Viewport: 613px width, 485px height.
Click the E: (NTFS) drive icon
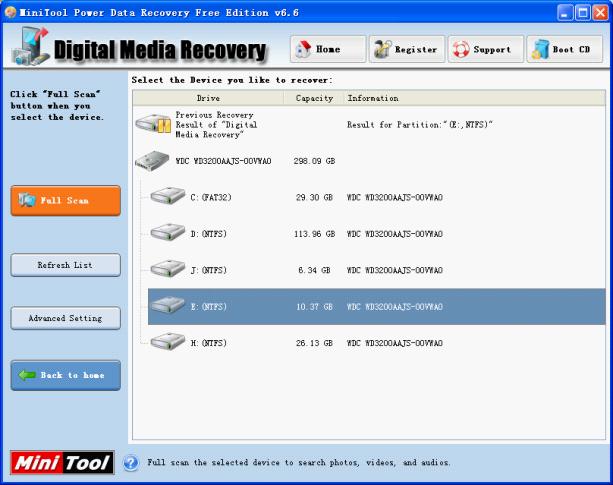(x=168, y=305)
